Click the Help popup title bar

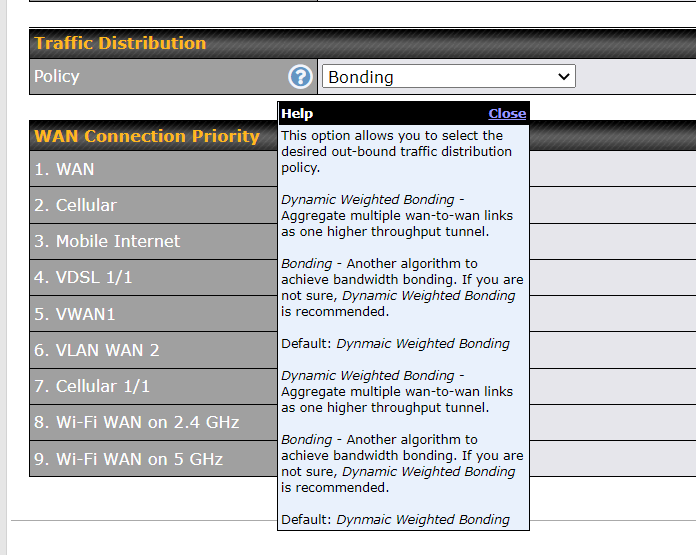click(x=380, y=114)
